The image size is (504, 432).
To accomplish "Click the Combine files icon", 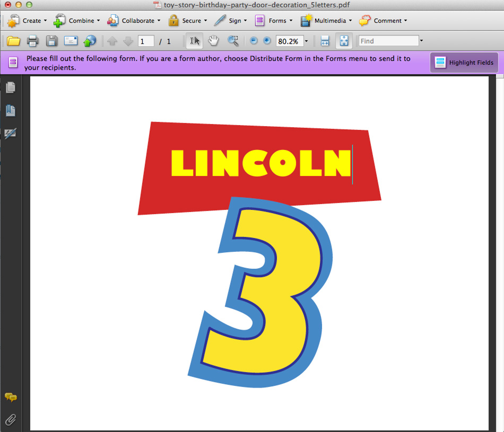I will [x=59, y=21].
